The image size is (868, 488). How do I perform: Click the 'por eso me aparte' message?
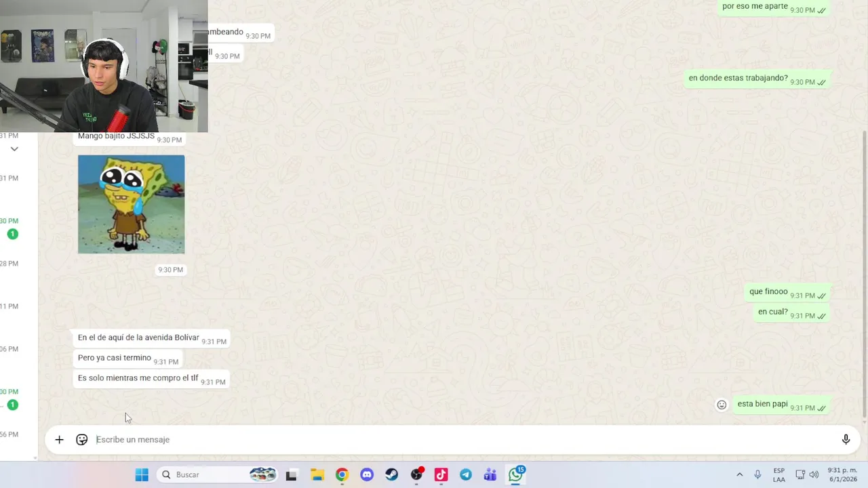774,7
